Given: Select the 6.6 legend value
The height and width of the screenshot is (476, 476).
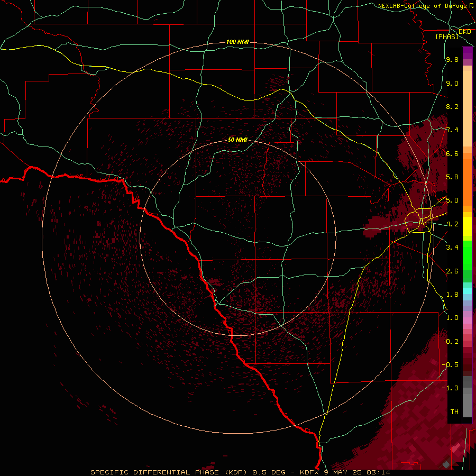Looking at the screenshot, I should click(452, 153).
